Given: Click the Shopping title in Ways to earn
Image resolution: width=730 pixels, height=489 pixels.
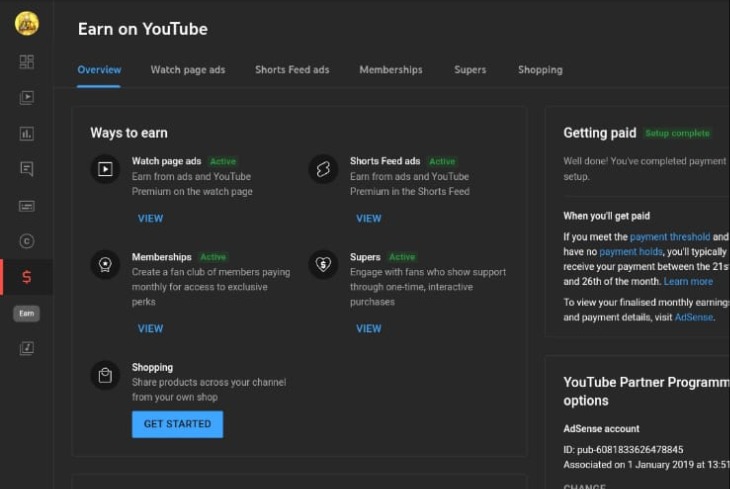Looking at the screenshot, I should [x=152, y=367].
